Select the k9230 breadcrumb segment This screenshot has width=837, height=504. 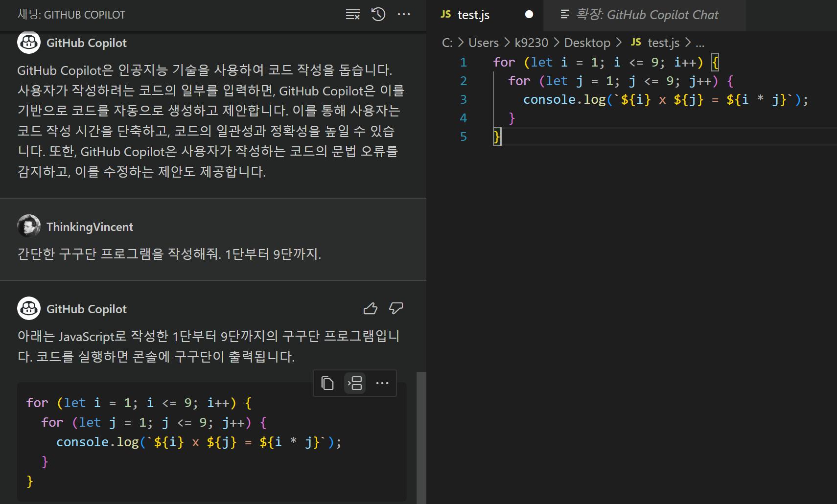pos(532,43)
